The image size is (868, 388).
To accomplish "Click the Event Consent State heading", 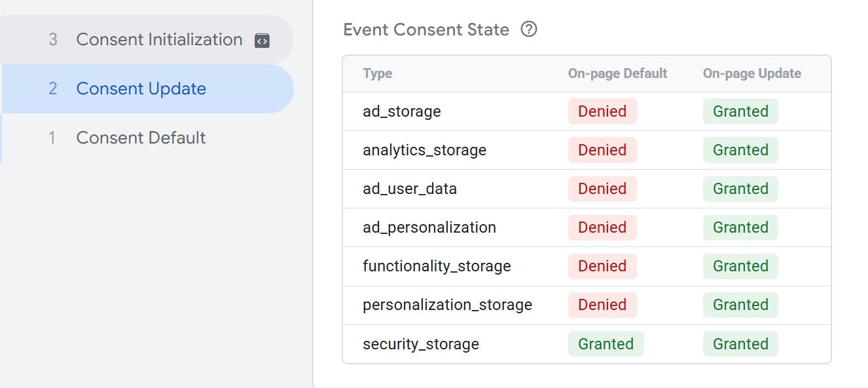I will point(426,29).
